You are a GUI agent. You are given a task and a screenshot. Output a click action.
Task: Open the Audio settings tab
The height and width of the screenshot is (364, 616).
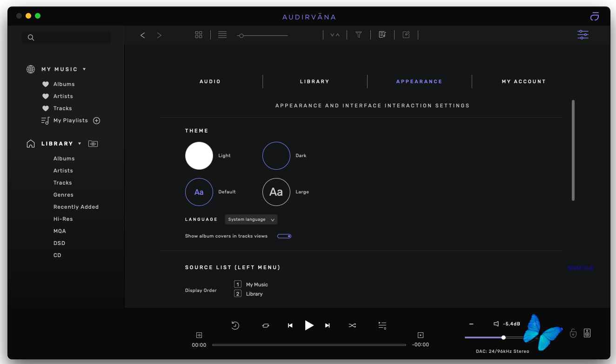pos(210,82)
